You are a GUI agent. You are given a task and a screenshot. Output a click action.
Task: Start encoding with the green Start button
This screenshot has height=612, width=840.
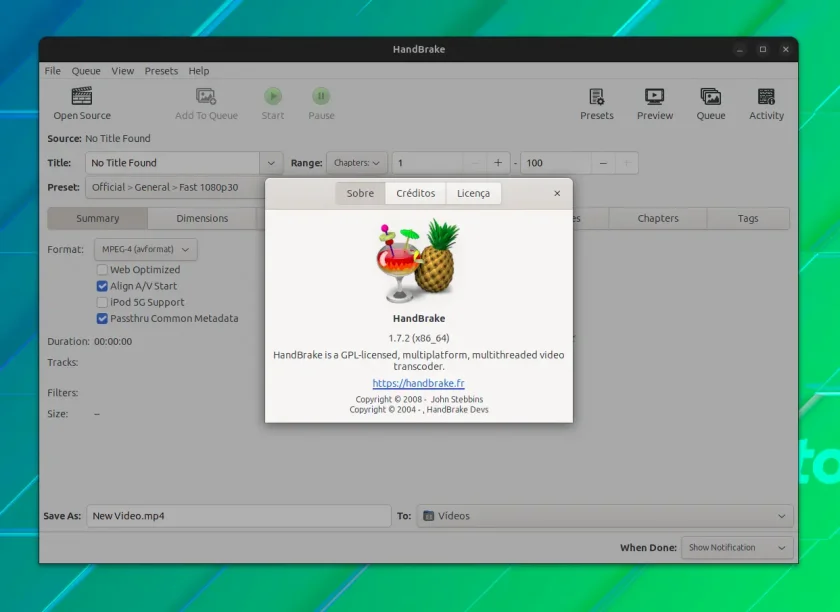click(x=273, y=96)
